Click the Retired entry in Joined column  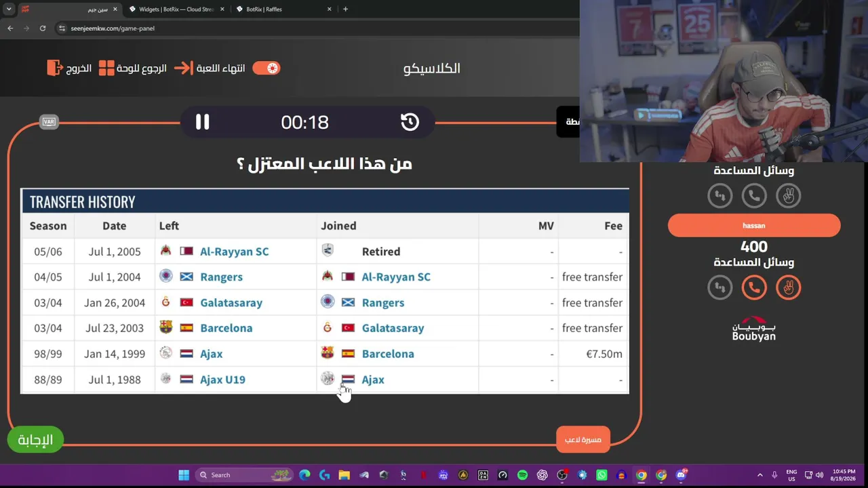click(x=381, y=251)
